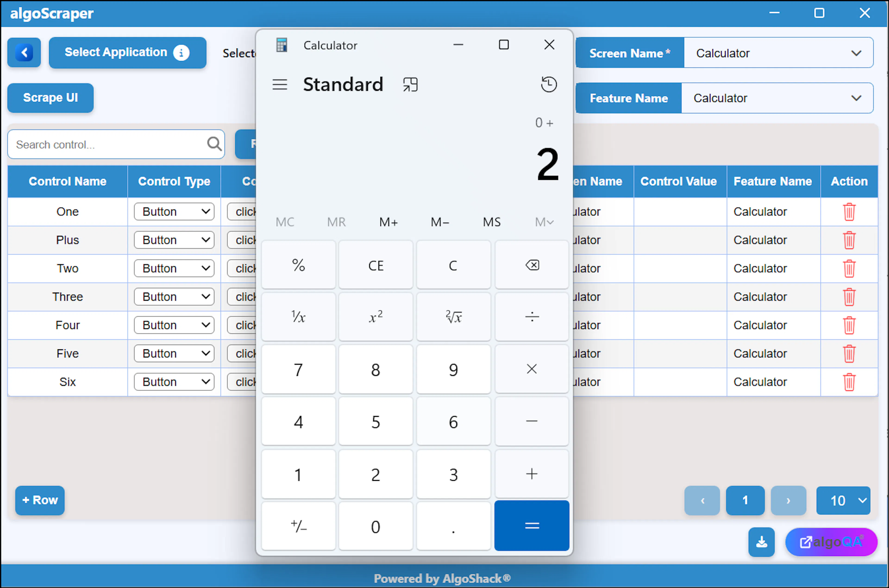Click Calculator minus key
Screen dimensions: 889x588
pyautogui.click(x=532, y=422)
